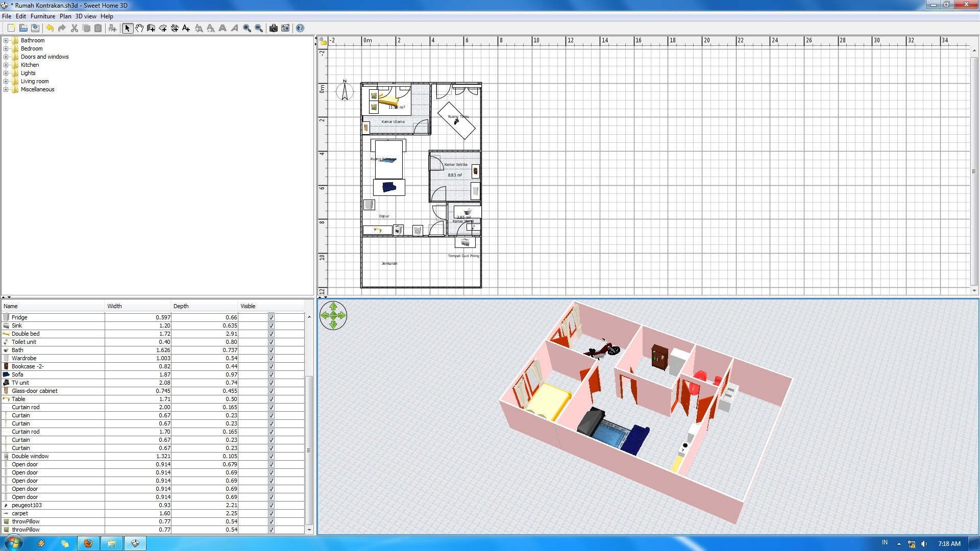Select the Glass-door cabinet row
The height and width of the screenshot is (551, 980).
[x=153, y=391]
